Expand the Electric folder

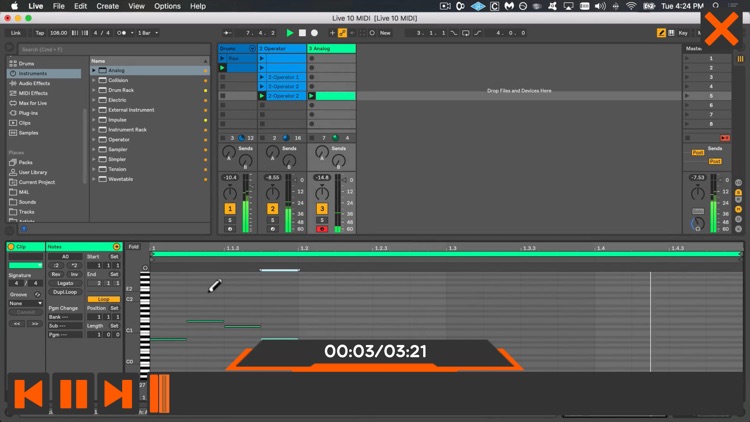(94, 100)
